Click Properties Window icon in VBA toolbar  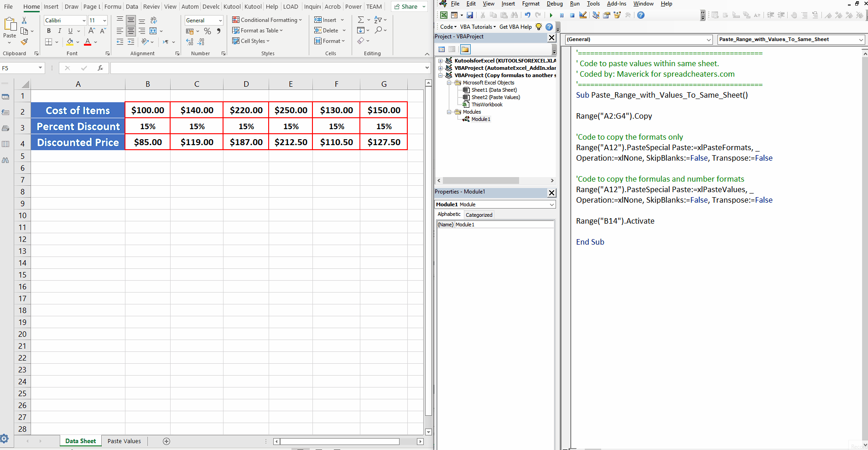point(607,15)
